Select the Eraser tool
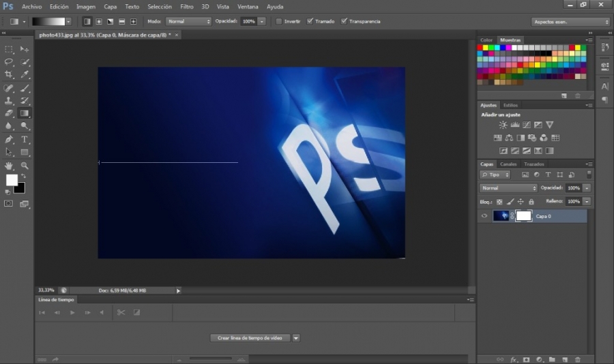Image resolution: width=614 pixels, height=364 pixels. point(9,113)
